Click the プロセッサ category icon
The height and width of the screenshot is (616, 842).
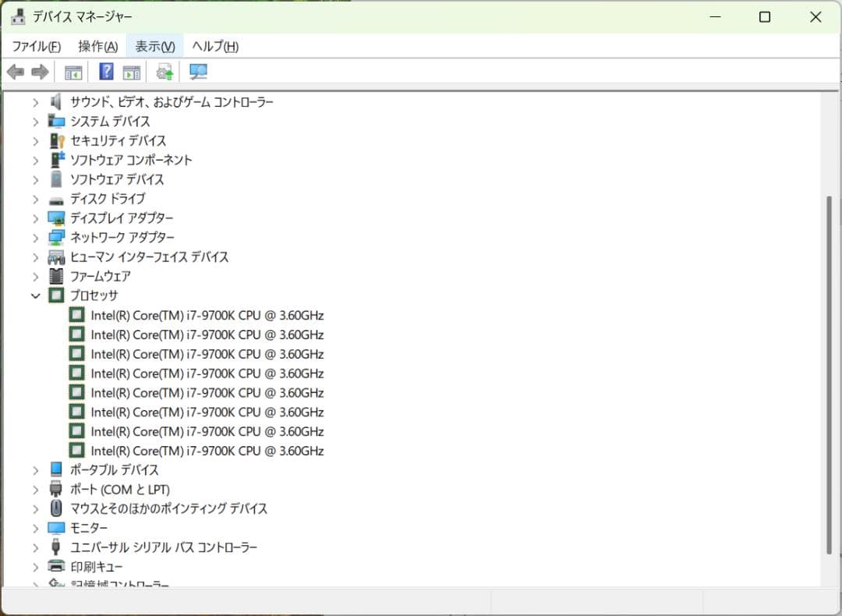click(55, 296)
